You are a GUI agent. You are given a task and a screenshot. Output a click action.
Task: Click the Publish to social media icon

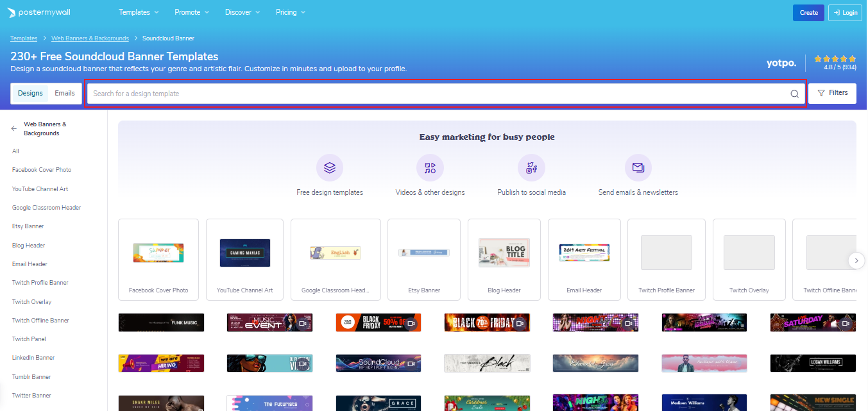point(531,167)
